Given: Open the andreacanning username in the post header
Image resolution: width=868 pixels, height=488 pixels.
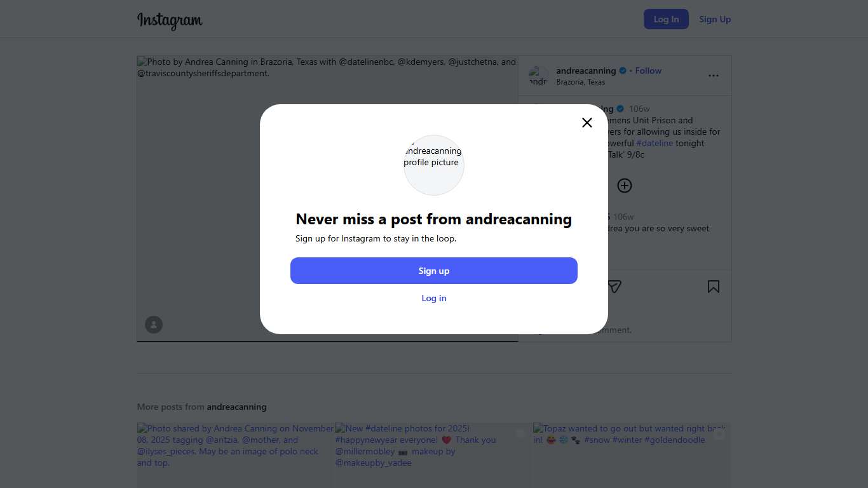Looking at the screenshot, I should 586,71.
